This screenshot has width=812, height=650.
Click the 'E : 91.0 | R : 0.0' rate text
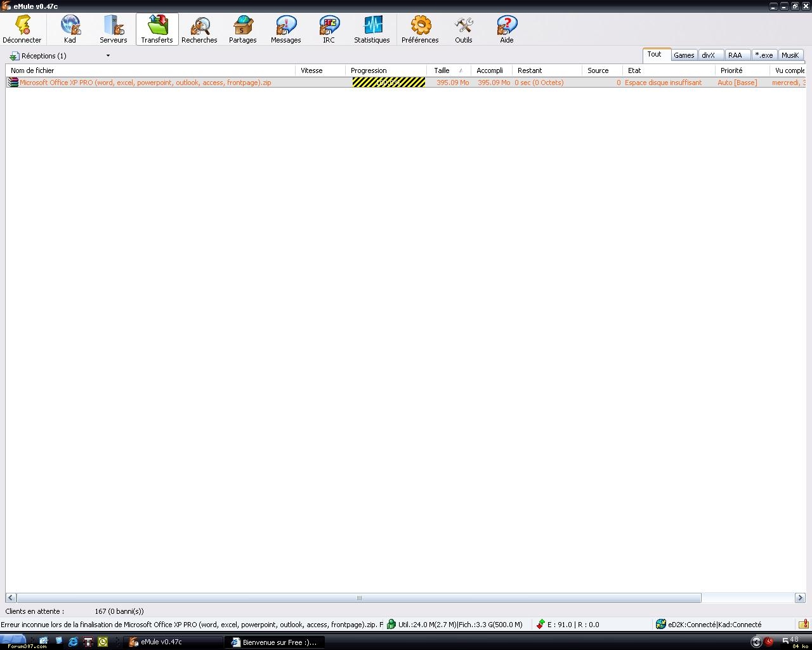coord(573,625)
